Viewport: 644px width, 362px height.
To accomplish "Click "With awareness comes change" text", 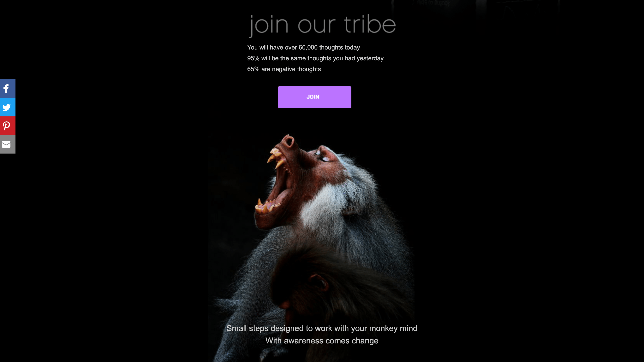I will (x=322, y=341).
